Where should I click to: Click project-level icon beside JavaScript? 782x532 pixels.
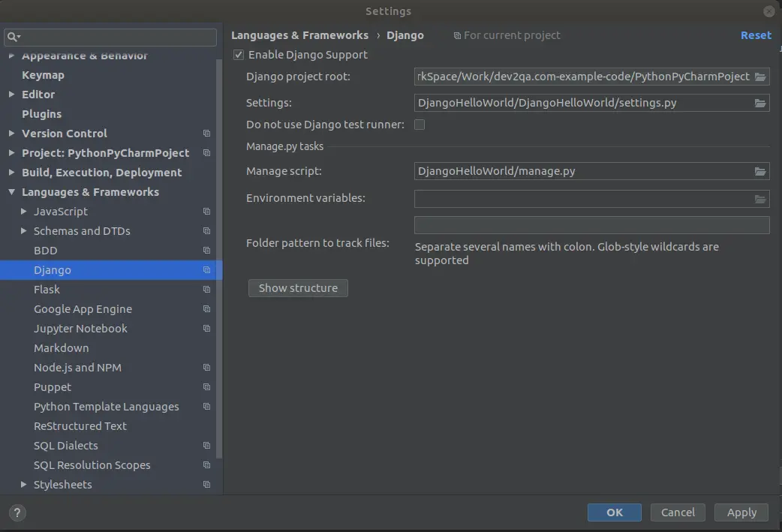coord(206,212)
